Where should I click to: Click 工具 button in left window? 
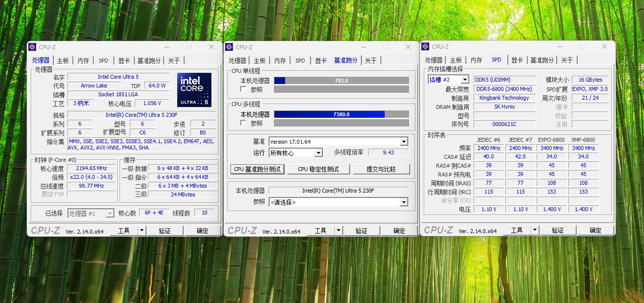tap(124, 231)
